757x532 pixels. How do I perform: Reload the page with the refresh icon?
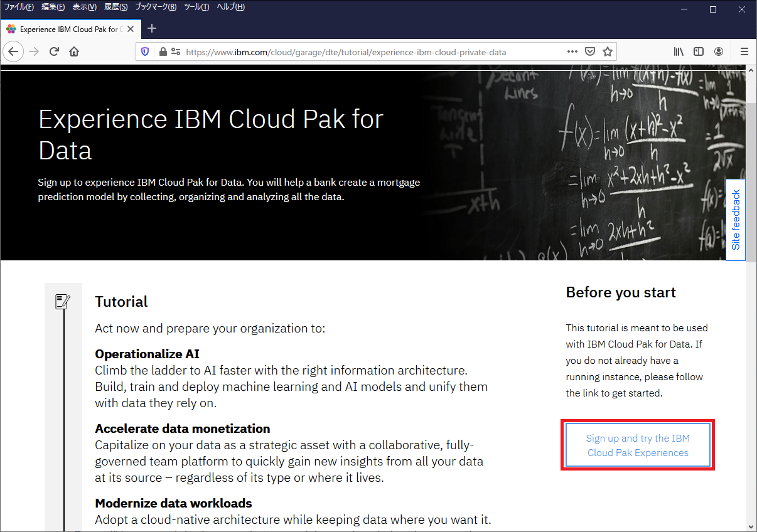54,51
